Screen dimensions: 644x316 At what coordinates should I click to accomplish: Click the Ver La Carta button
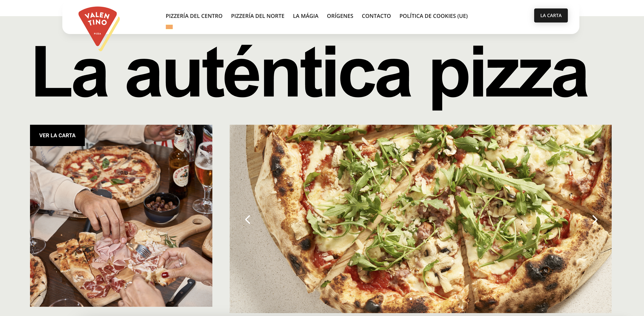click(x=57, y=135)
